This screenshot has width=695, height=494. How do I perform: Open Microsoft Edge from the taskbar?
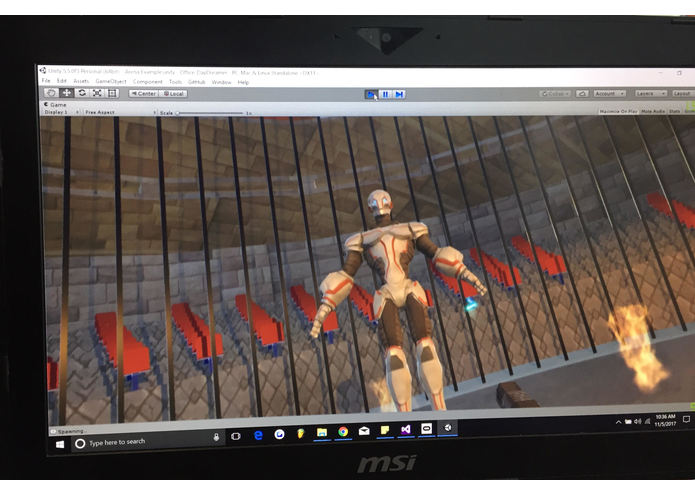258,435
